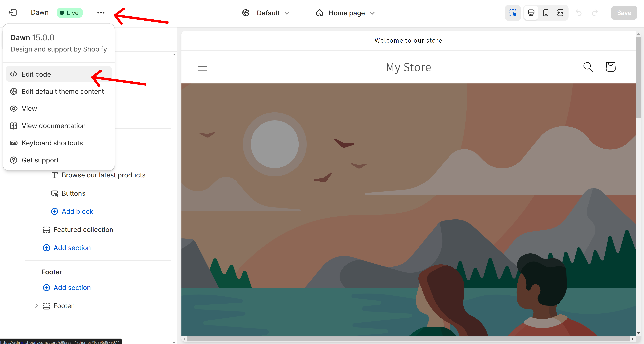
Task: Toggle fullscreen preview mode
Action: [x=560, y=13]
